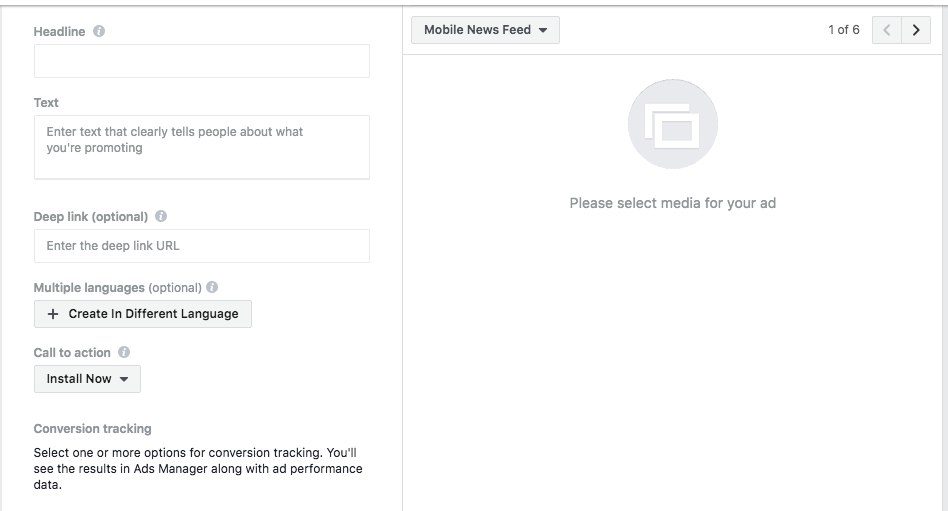Screen dimensions: 948x511
Task: Focus the Headline input field
Action: click(202, 60)
